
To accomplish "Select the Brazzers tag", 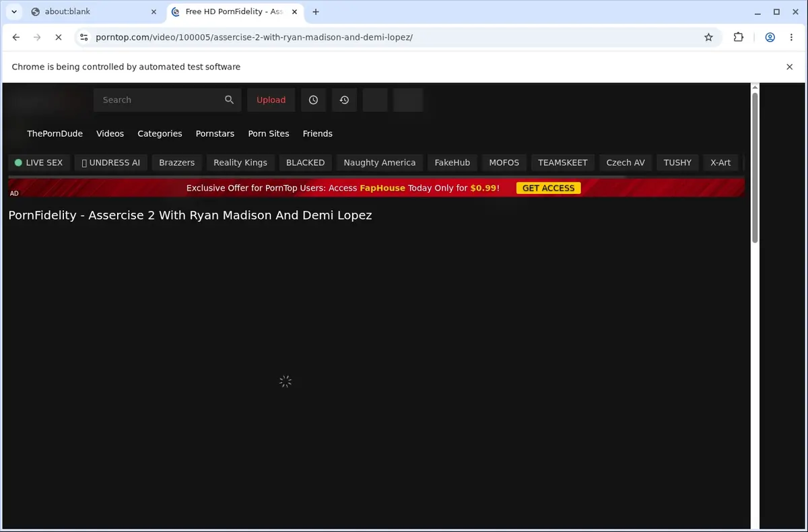I will [176, 162].
